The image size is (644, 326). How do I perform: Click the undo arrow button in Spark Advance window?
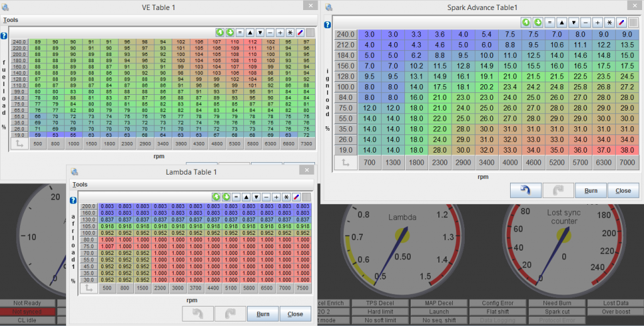526,191
